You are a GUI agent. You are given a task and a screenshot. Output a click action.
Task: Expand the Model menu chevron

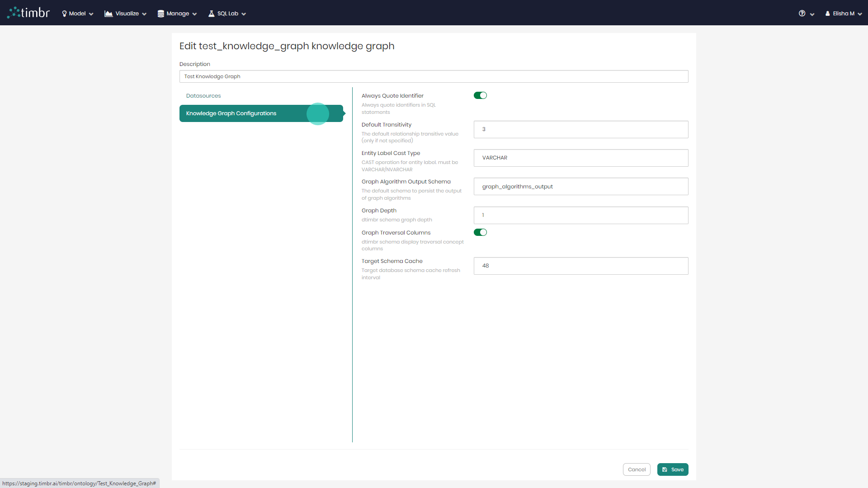[x=91, y=14]
